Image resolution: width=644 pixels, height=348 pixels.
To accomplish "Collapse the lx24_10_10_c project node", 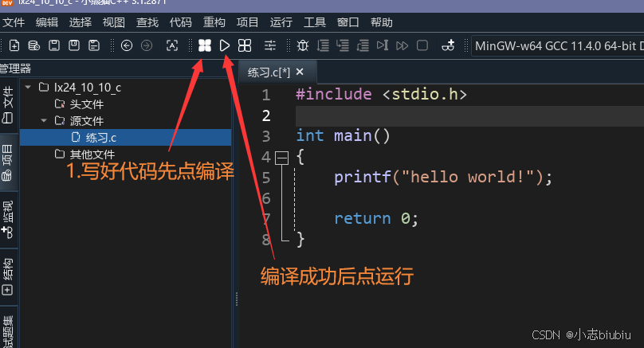I will click(28, 87).
